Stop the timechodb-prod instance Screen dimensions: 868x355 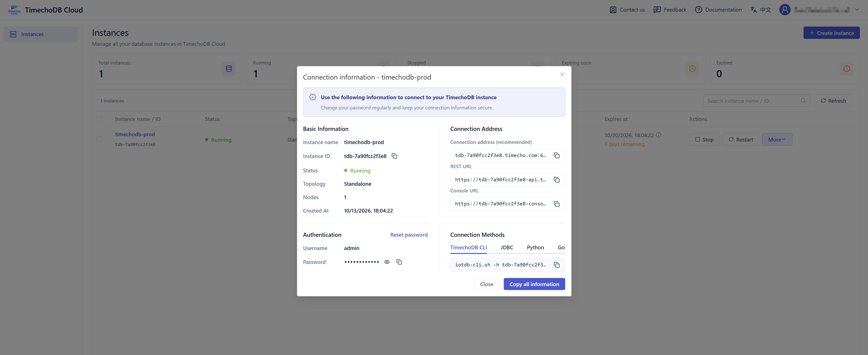704,139
